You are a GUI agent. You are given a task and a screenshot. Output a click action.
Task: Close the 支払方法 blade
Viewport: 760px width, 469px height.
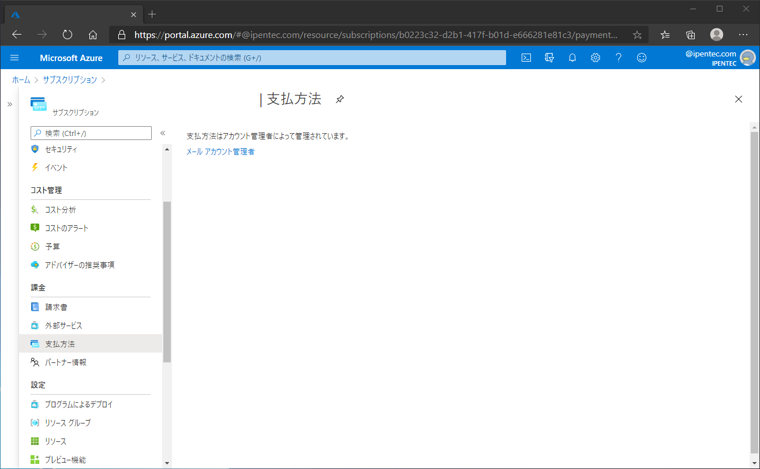coord(738,99)
